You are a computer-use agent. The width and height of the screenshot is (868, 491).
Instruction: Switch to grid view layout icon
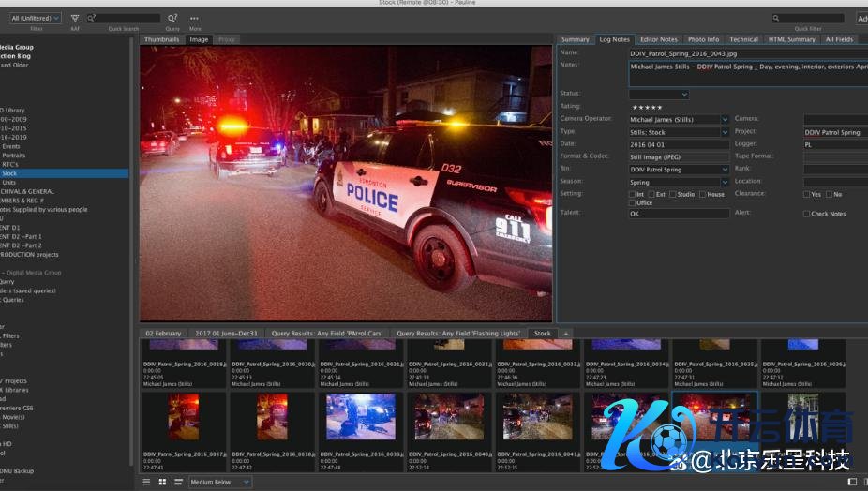coord(162,482)
